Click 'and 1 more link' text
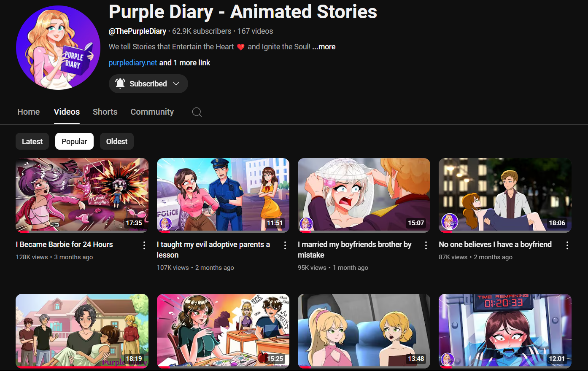The image size is (588, 371). (x=185, y=63)
